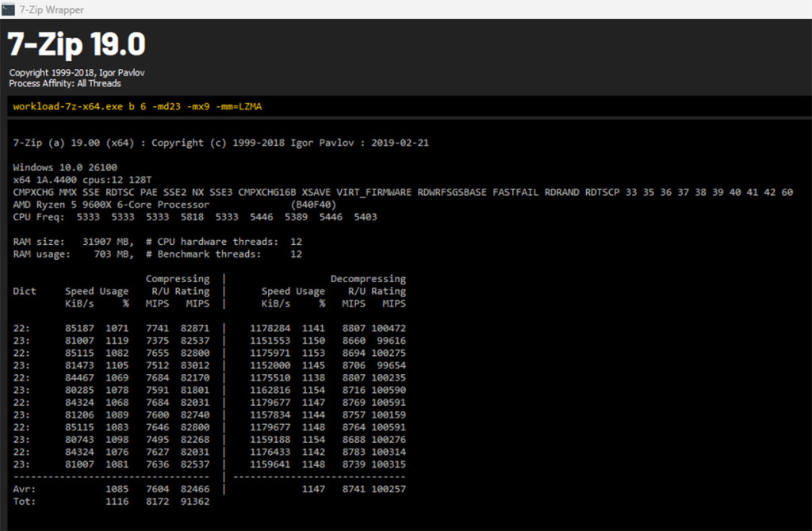Screen dimensions: 812x531
Task: Click the "FASTFAIL" feature flag
Action: (x=515, y=192)
